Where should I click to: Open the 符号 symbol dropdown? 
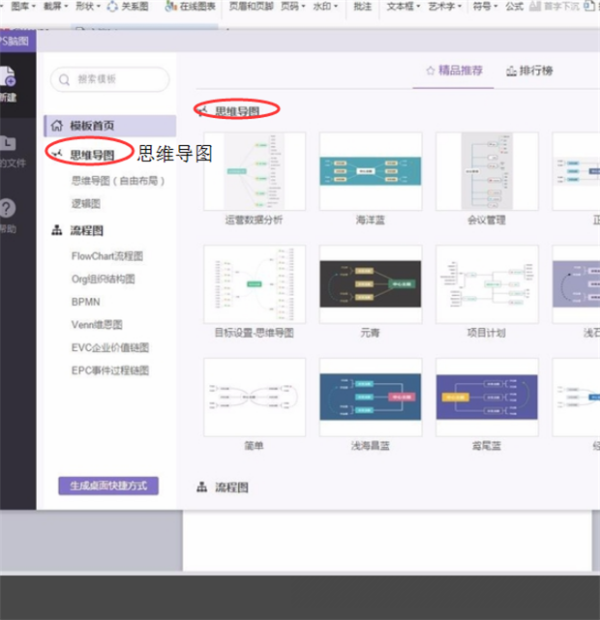coord(485,6)
